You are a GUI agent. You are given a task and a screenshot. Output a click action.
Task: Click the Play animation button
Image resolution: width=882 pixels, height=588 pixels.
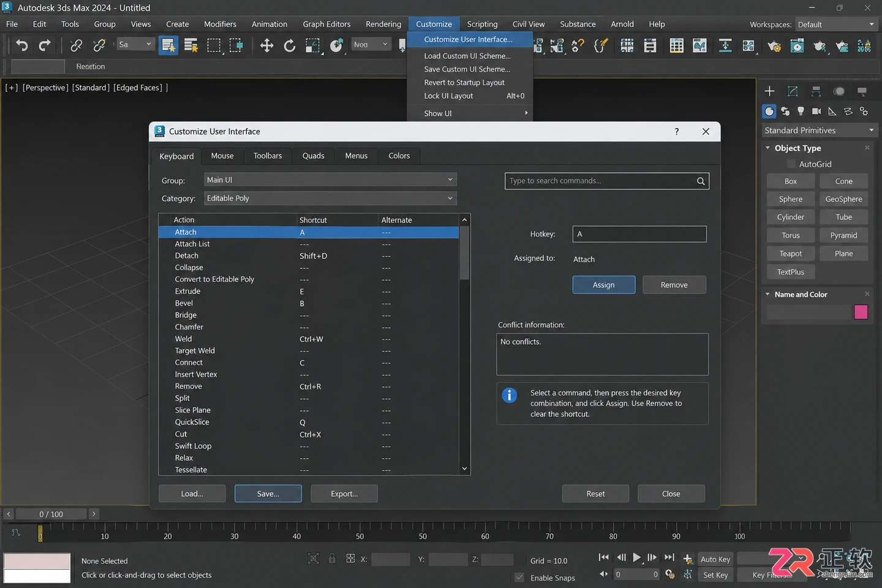[636, 557]
